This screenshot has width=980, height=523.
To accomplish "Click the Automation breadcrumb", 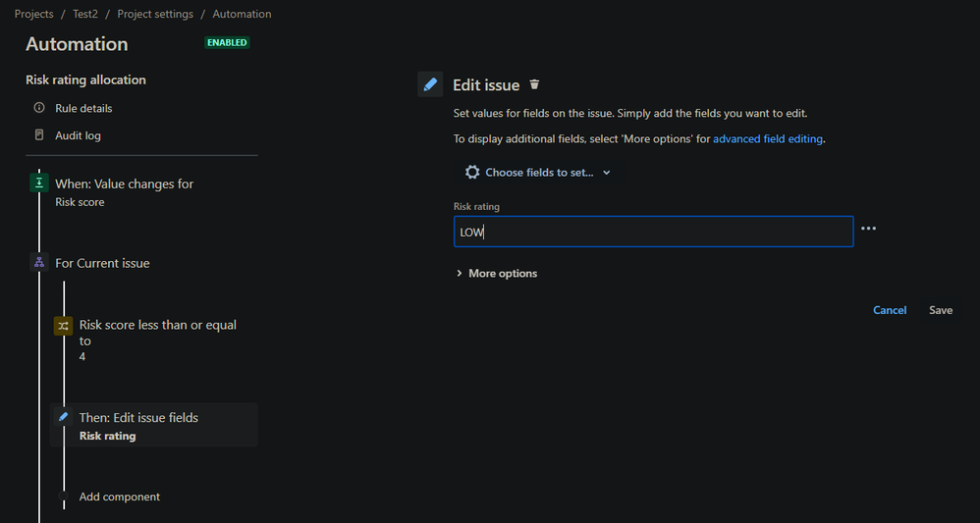I will click(242, 14).
